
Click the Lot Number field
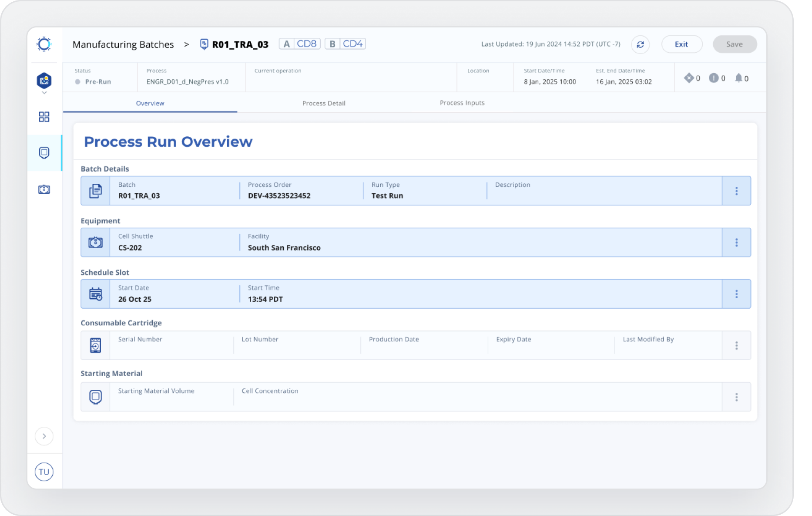point(297,345)
